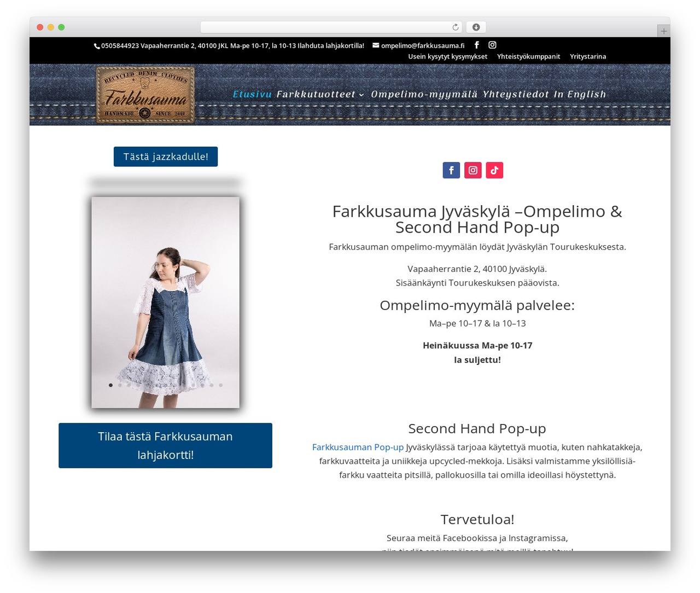Expand the Farkkutuotteet menu chevron
700x593 pixels.
[361, 95]
